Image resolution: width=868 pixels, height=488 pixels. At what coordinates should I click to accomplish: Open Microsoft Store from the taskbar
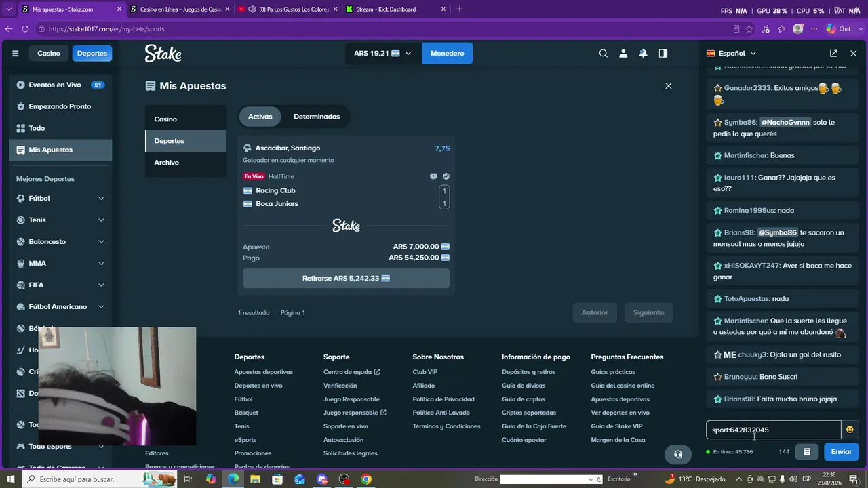coord(277,479)
